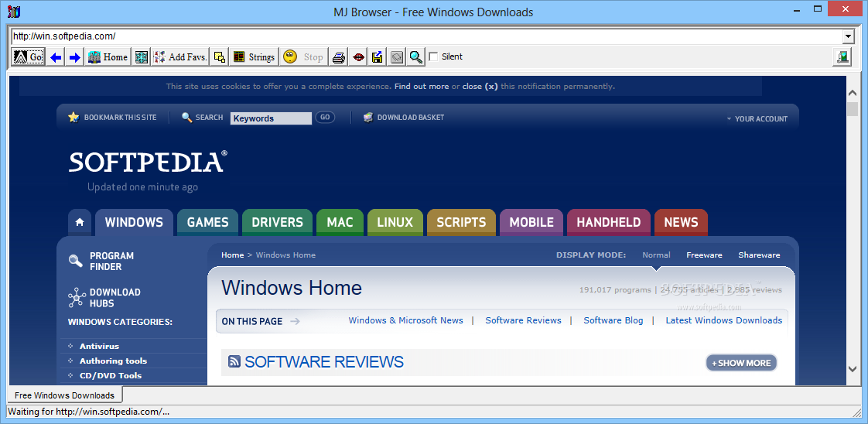Jump to the Software Reviews section link

tap(523, 320)
